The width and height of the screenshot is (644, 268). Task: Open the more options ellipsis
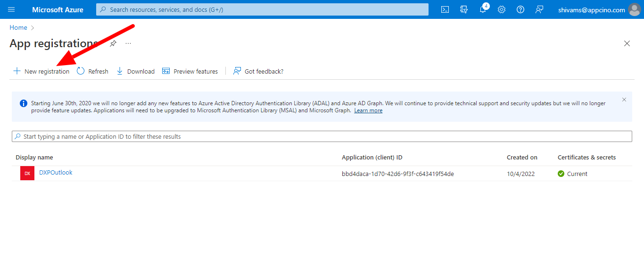128,43
